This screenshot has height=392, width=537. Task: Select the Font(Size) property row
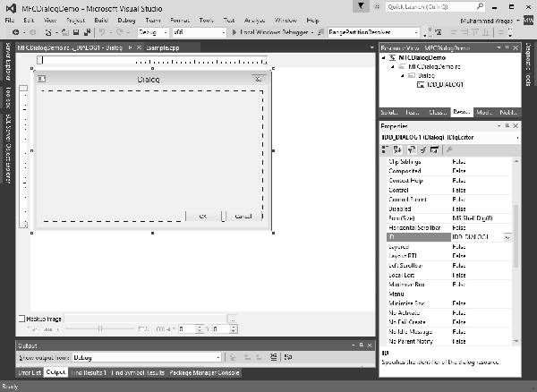pos(449,218)
